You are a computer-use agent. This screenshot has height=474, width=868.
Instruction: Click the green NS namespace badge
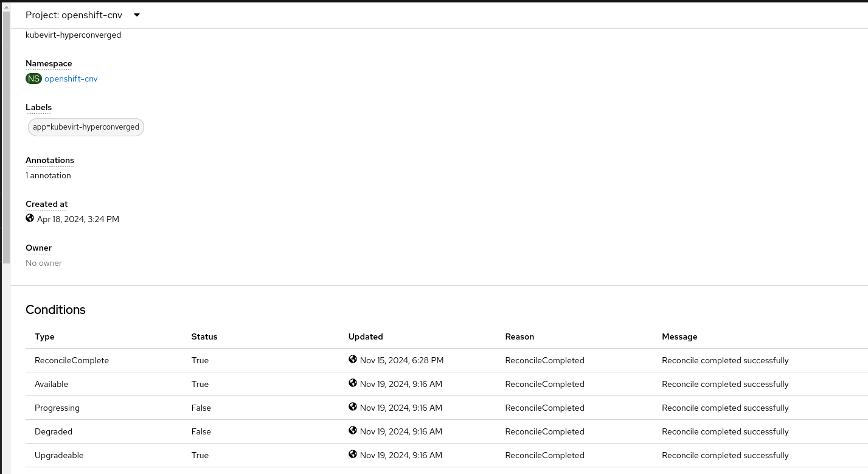[x=33, y=78]
